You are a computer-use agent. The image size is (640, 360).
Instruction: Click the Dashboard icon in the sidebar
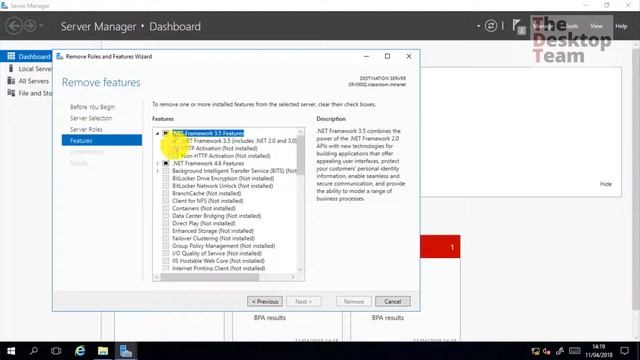pyautogui.click(x=11, y=56)
